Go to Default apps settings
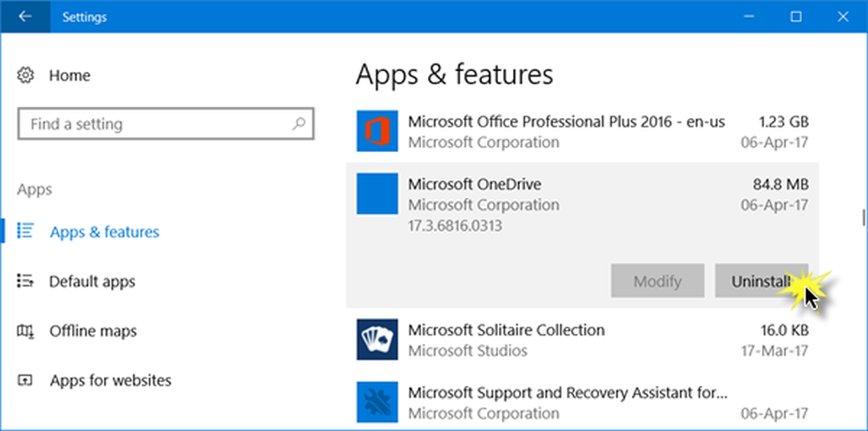 coord(92,282)
